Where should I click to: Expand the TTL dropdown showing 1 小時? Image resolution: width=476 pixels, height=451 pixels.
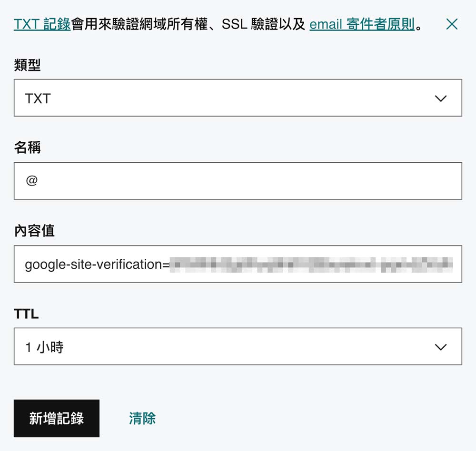(238, 346)
